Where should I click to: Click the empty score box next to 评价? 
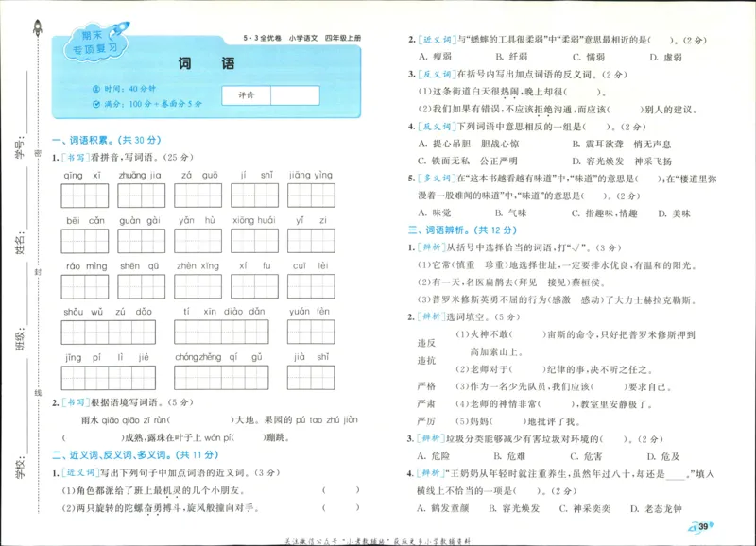tap(295, 95)
